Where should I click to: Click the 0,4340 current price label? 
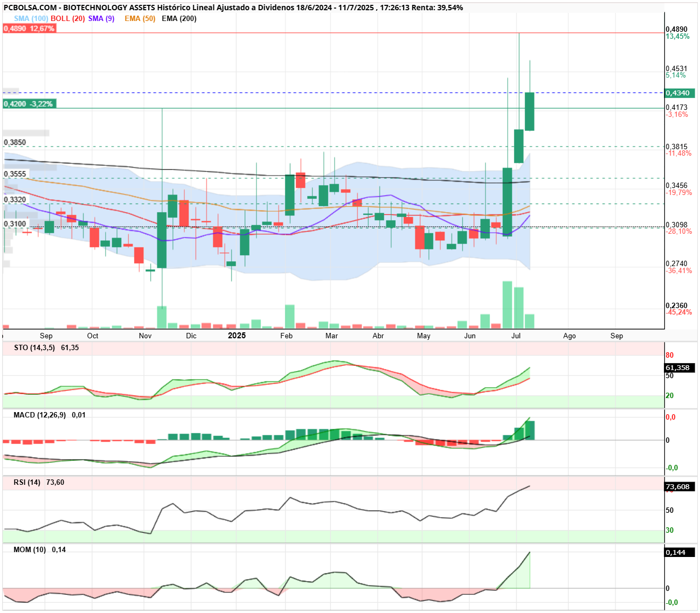click(680, 93)
